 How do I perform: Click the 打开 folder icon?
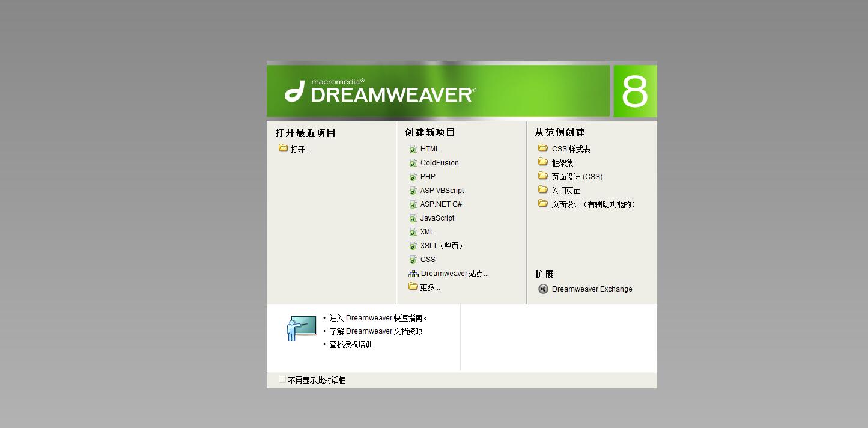(283, 148)
